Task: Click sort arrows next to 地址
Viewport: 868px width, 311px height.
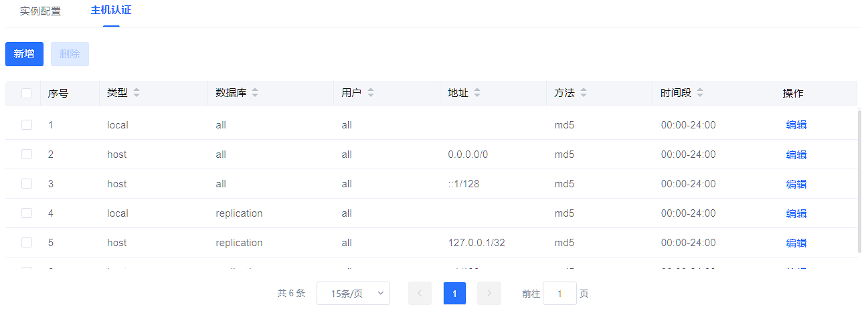Action: coord(477,93)
